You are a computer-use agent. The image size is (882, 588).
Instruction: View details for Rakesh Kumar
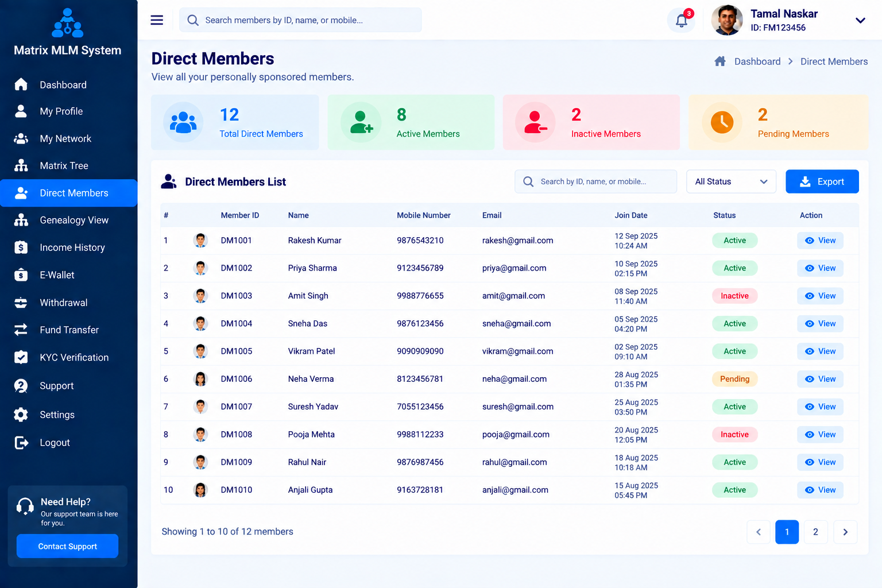coord(820,241)
